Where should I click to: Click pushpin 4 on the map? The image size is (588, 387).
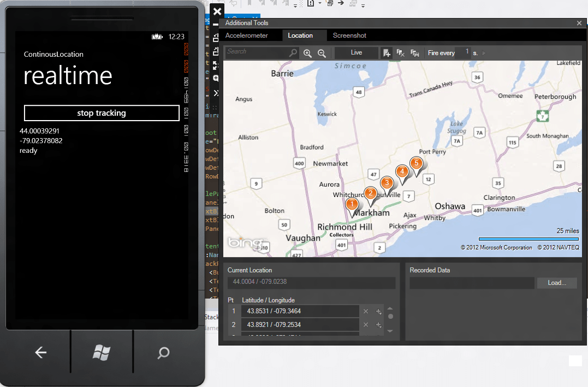pyautogui.click(x=402, y=172)
